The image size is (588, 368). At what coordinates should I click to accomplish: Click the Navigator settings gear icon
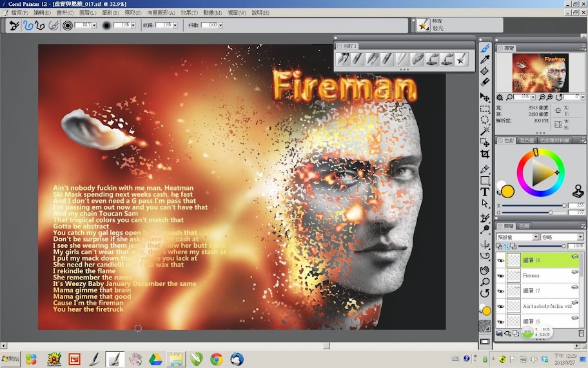pos(500,97)
